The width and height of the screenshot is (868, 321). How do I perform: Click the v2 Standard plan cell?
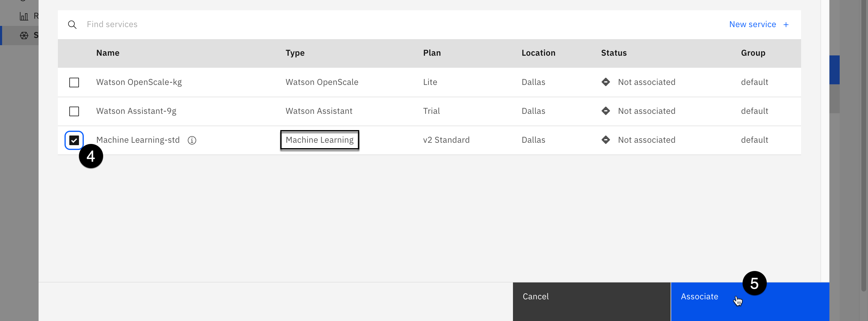446,140
